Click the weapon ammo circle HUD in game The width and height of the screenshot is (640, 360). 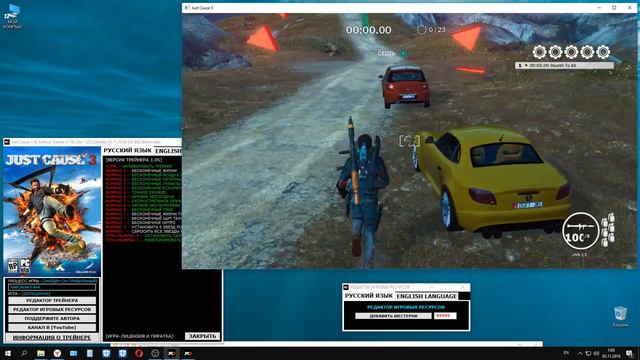[580, 231]
